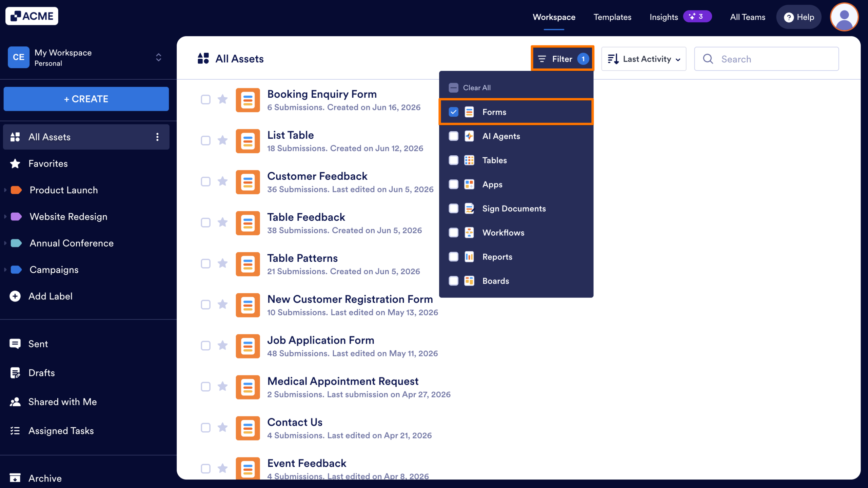Switch to the Workspace tab

point(554,17)
